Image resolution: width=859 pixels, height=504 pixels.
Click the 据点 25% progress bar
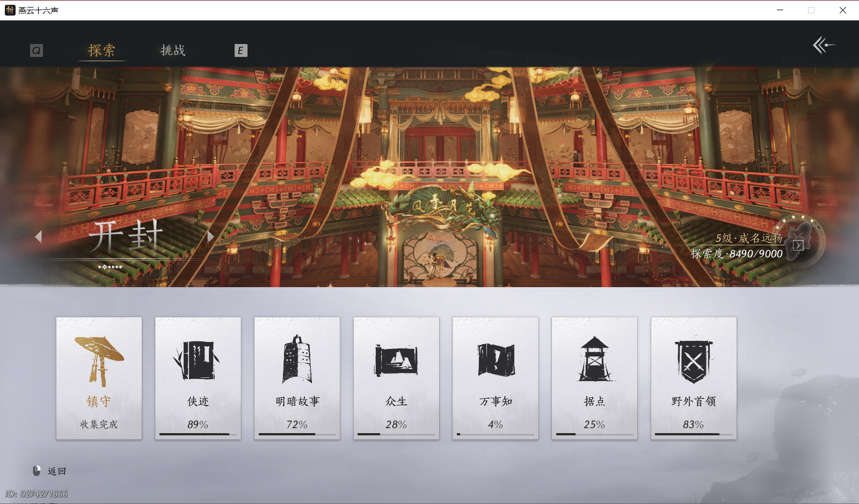click(x=594, y=434)
